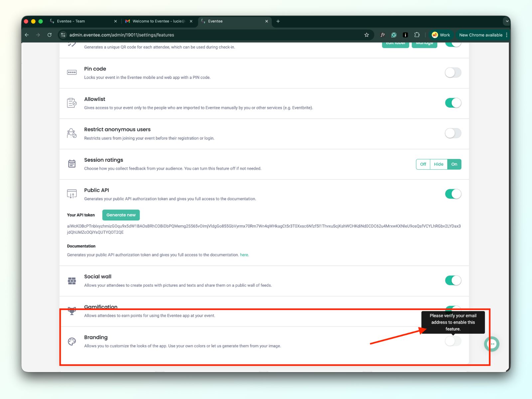Open the Chrome three-dot menu

coord(507,35)
